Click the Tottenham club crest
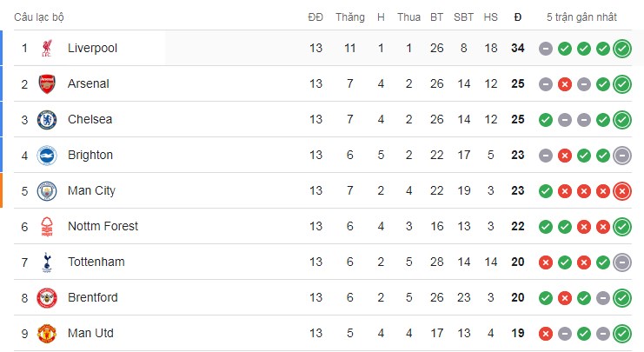The width and height of the screenshot is (644, 352). 46,262
